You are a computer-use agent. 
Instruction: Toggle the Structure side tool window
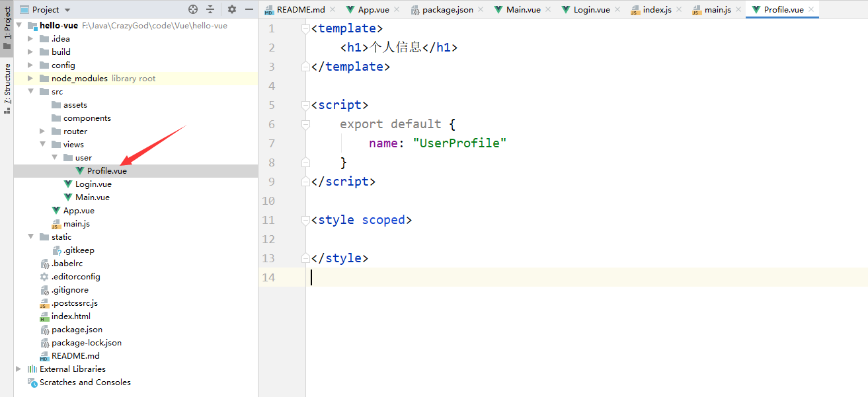point(7,88)
